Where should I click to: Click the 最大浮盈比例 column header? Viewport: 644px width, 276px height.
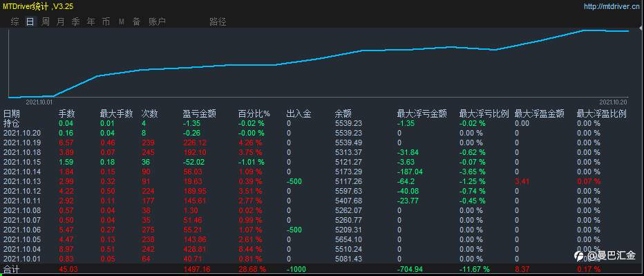coord(602,114)
